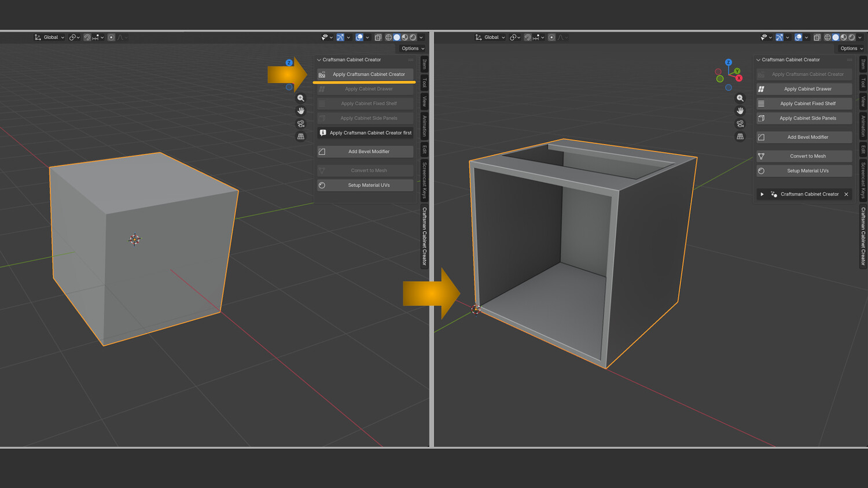The image size is (868, 488).
Task: Open pivot point dropdown in left viewport
Action: tap(75, 38)
